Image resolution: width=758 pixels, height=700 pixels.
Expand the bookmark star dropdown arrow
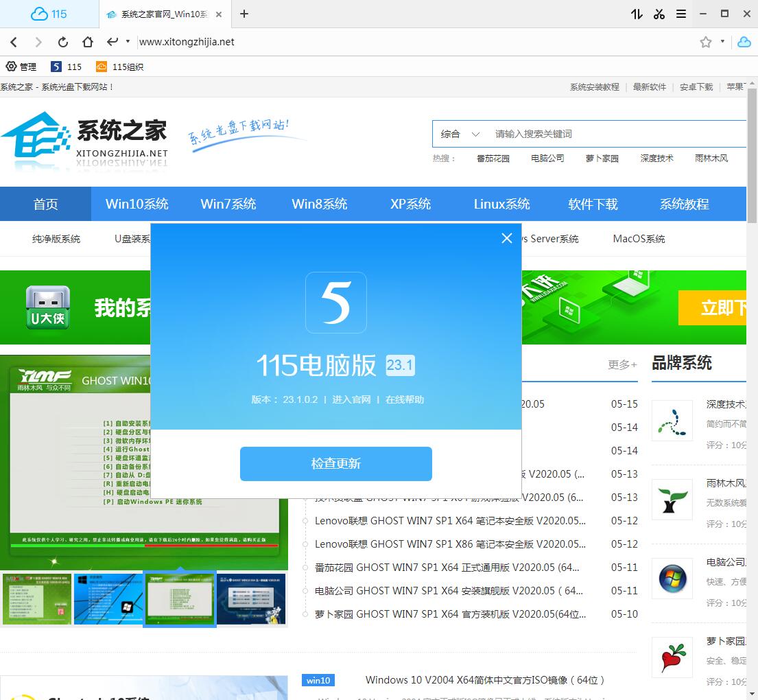click(722, 42)
